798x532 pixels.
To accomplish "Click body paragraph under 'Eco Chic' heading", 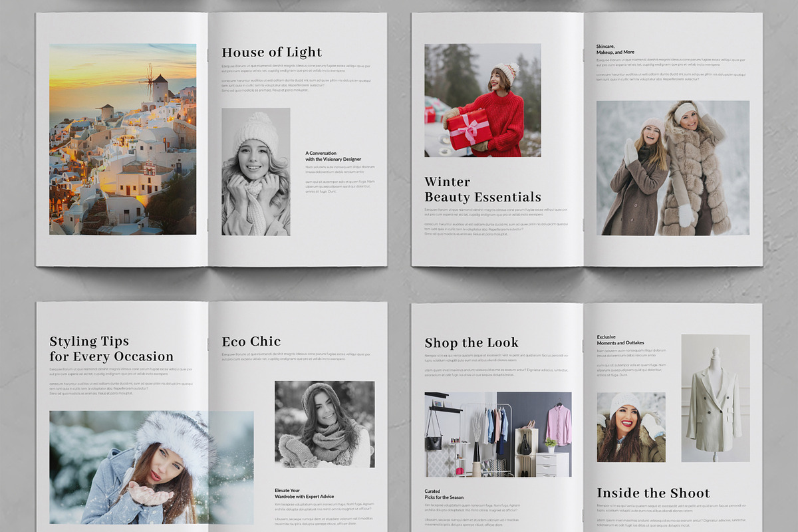I will 297,358.
